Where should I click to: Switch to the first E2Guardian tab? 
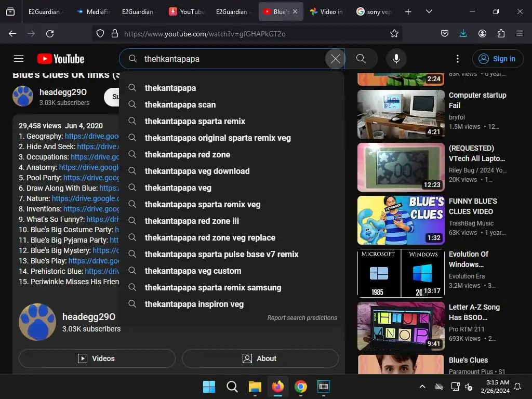46,11
